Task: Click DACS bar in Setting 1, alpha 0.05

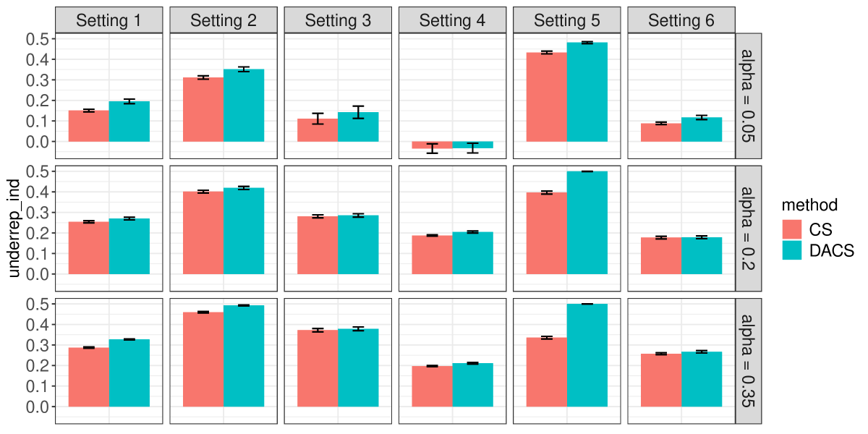Action: 129,122
